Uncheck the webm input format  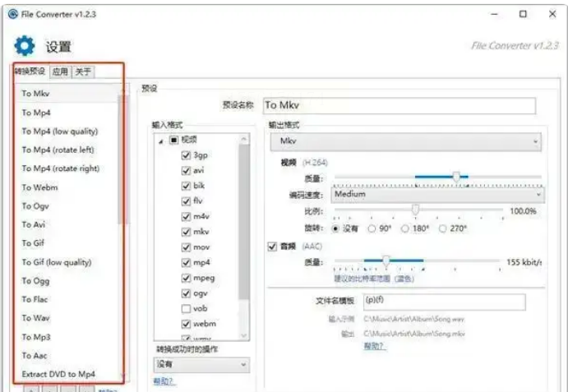tap(186, 324)
